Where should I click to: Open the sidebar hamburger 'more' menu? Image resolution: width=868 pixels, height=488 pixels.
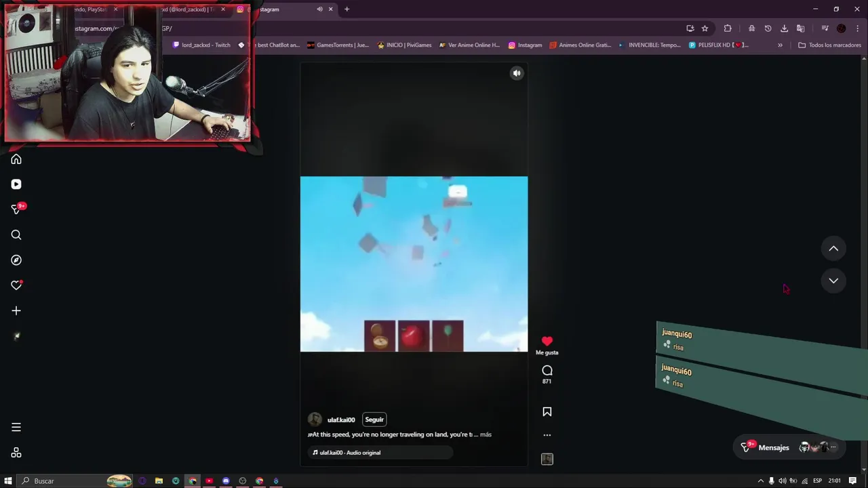point(16,428)
